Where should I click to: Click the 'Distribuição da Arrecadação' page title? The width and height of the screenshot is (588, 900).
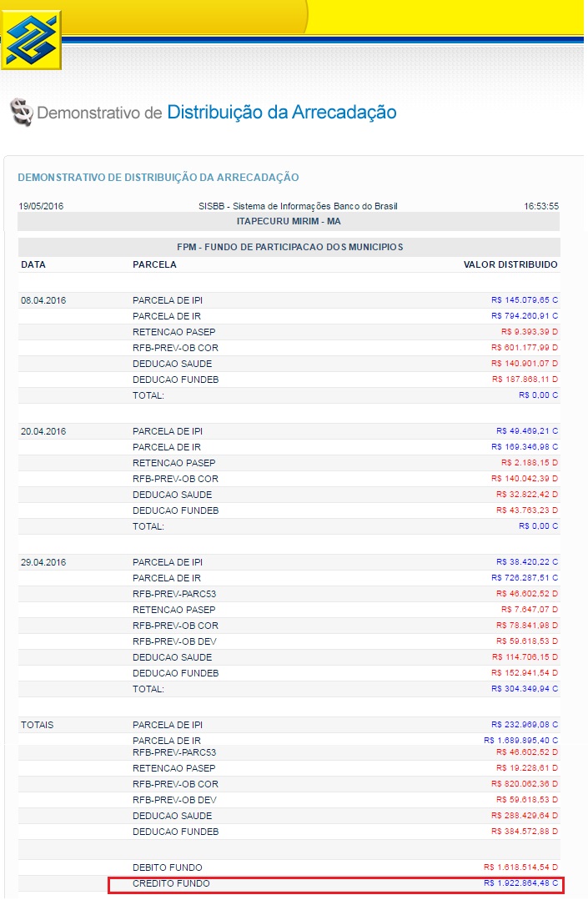pyautogui.click(x=282, y=112)
